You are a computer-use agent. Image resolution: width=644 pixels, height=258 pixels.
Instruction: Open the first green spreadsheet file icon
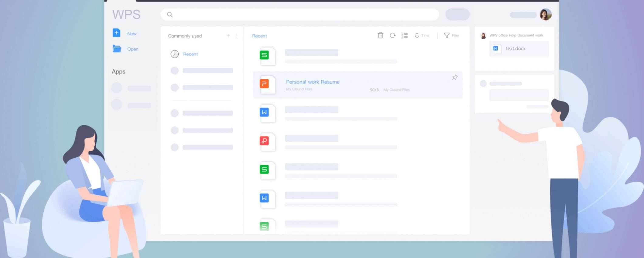[264, 55]
